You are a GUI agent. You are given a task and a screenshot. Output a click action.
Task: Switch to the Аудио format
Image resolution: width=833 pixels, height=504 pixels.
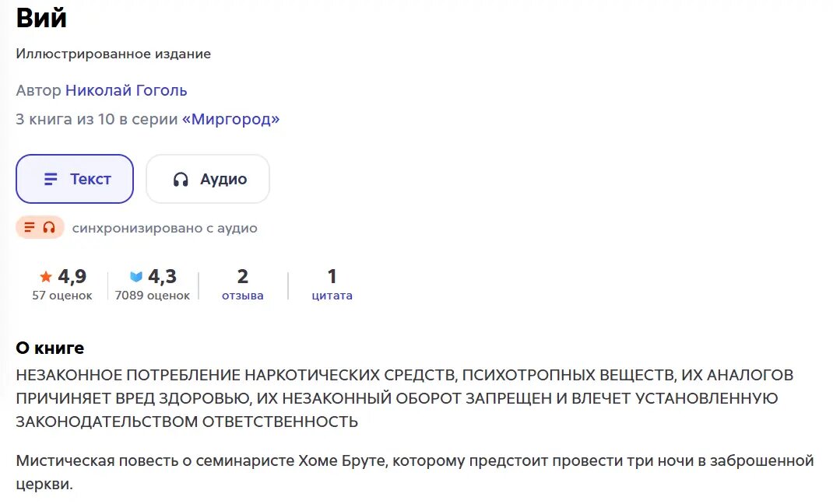[207, 179]
